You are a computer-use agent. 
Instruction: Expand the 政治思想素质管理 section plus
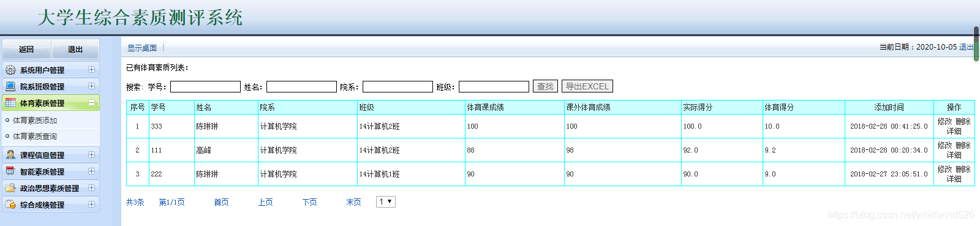coord(91,188)
